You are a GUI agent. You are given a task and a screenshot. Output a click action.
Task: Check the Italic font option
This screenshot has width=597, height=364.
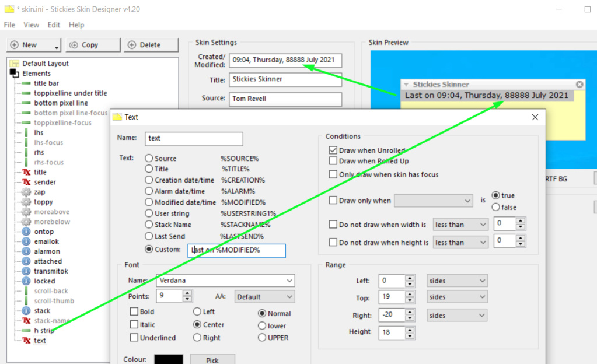pos(134,324)
